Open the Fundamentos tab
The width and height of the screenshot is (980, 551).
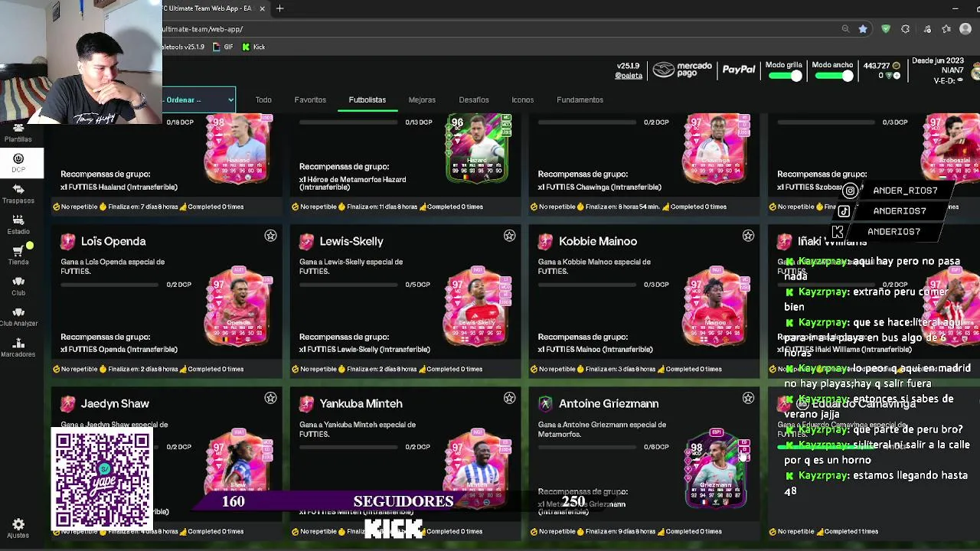pyautogui.click(x=580, y=99)
